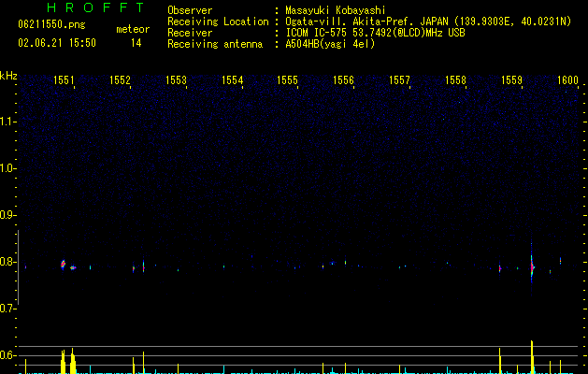Screen dimensions: 588x374
Task: Click the 1551 time marker
Action: [x=64, y=80]
